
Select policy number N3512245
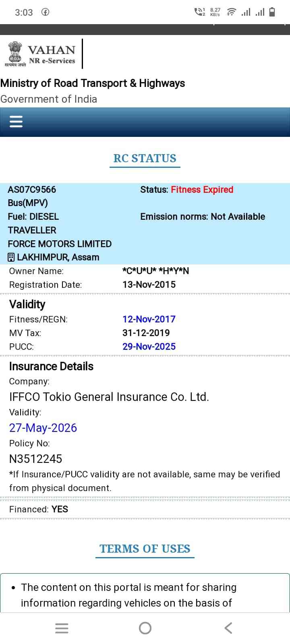pos(36,459)
